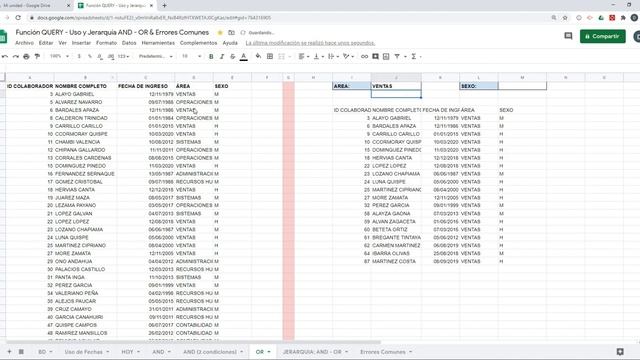Select the FECHA DE INGRESO header cell
Screen dimensions: 640x360
coord(146,86)
